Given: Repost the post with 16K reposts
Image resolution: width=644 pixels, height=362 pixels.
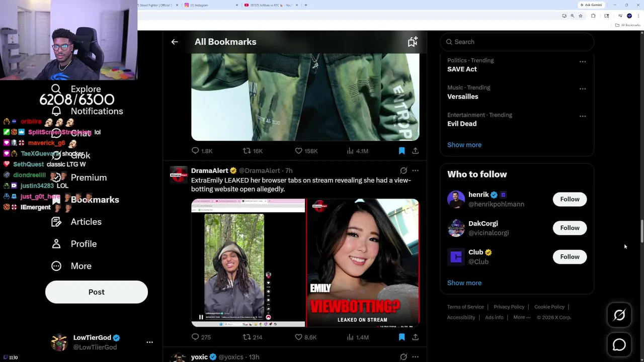Looking at the screenshot, I should point(253,151).
